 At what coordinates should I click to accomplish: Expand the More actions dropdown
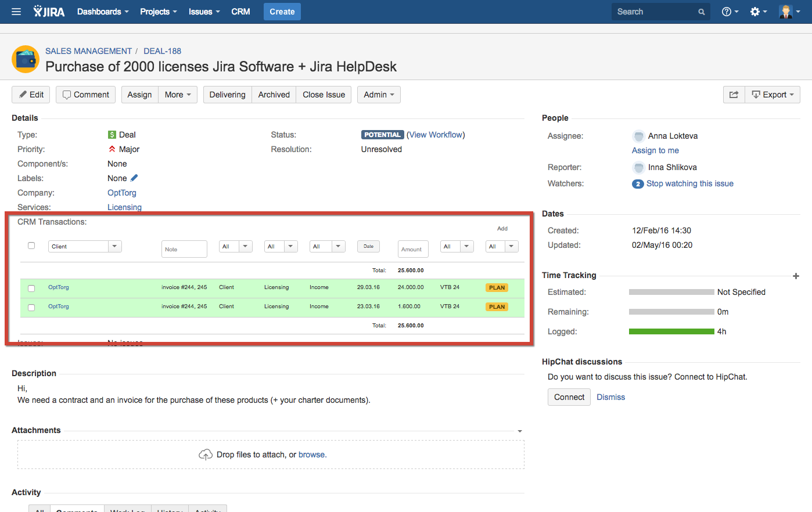177,95
